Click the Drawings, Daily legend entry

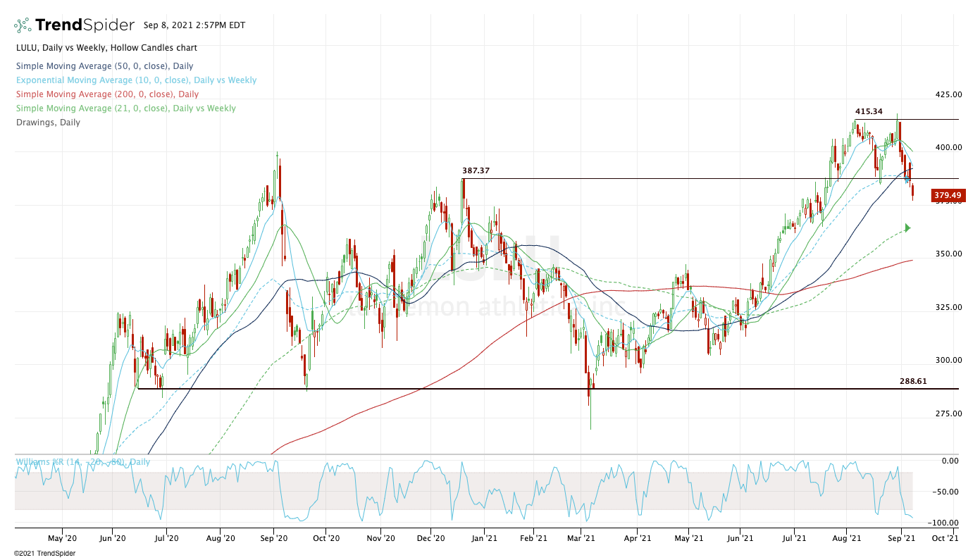point(48,123)
